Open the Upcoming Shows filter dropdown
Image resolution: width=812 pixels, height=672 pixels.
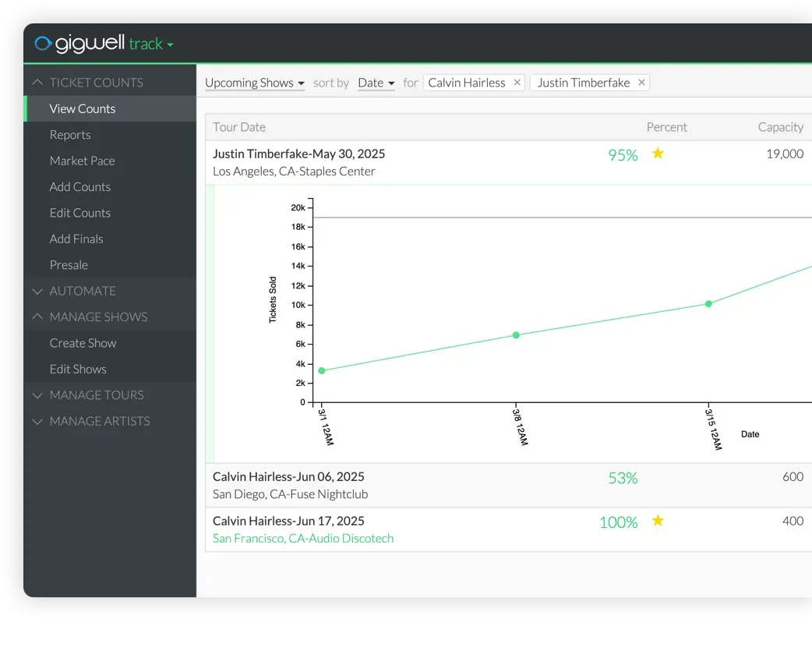[x=255, y=83]
